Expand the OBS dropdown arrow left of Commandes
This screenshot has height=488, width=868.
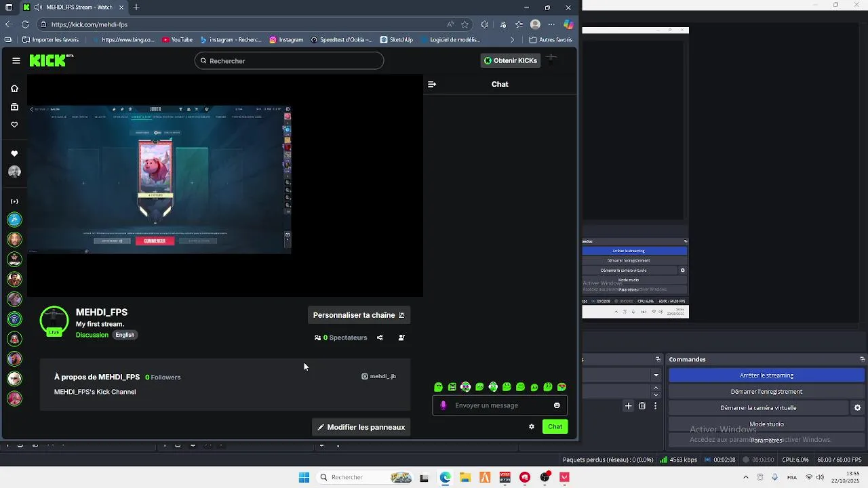coord(656,375)
